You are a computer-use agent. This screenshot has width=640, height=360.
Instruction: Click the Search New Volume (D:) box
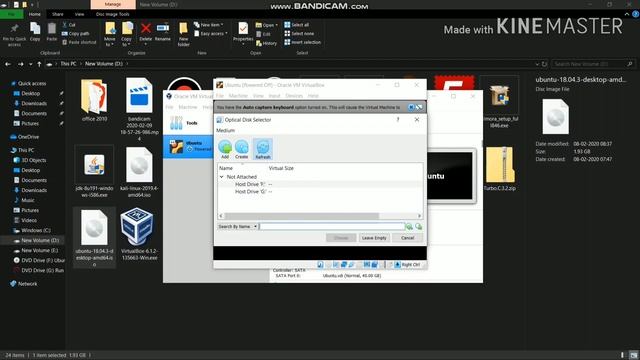pyautogui.click(x=594, y=64)
